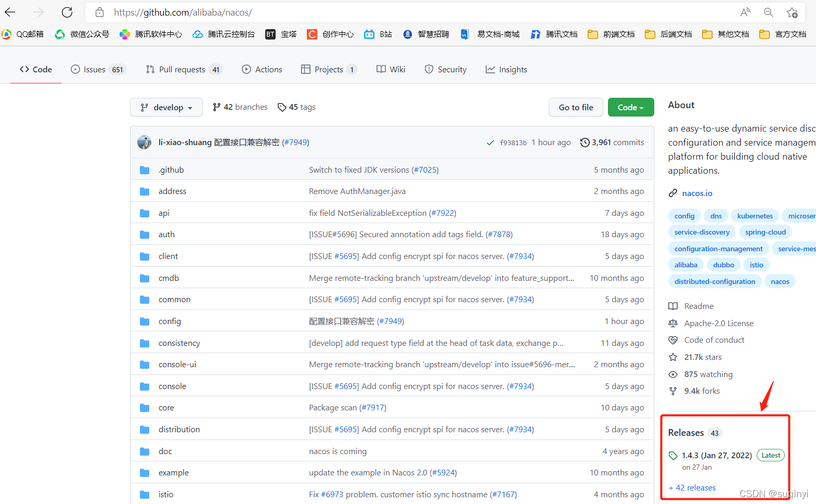The width and height of the screenshot is (816, 504).
Task: Open the B站 bookmark
Action: (378, 34)
